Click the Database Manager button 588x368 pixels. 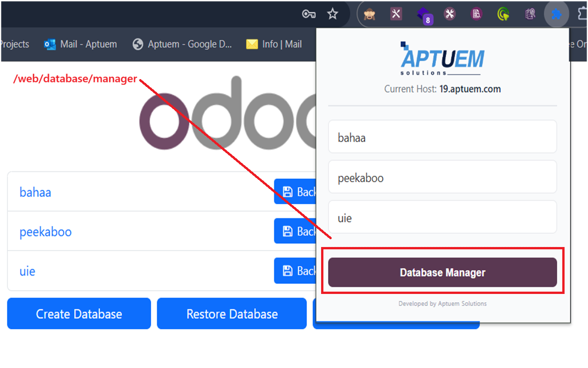click(x=442, y=272)
